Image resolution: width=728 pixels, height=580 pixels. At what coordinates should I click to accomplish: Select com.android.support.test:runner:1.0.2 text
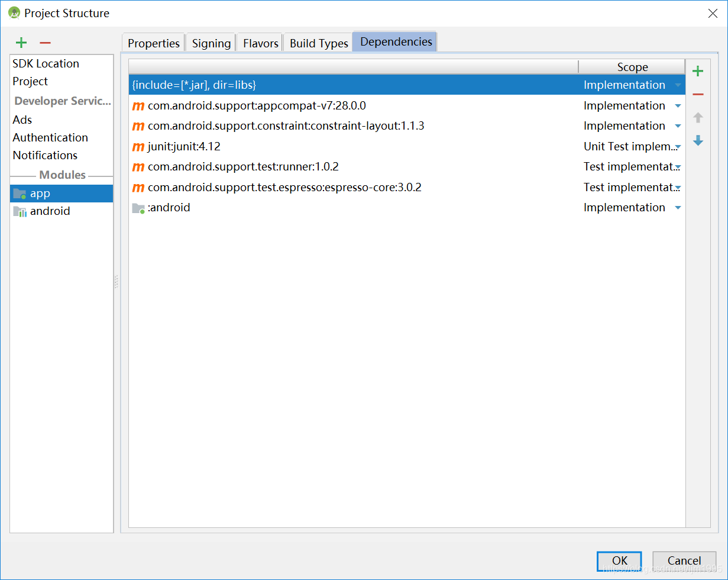[243, 167]
